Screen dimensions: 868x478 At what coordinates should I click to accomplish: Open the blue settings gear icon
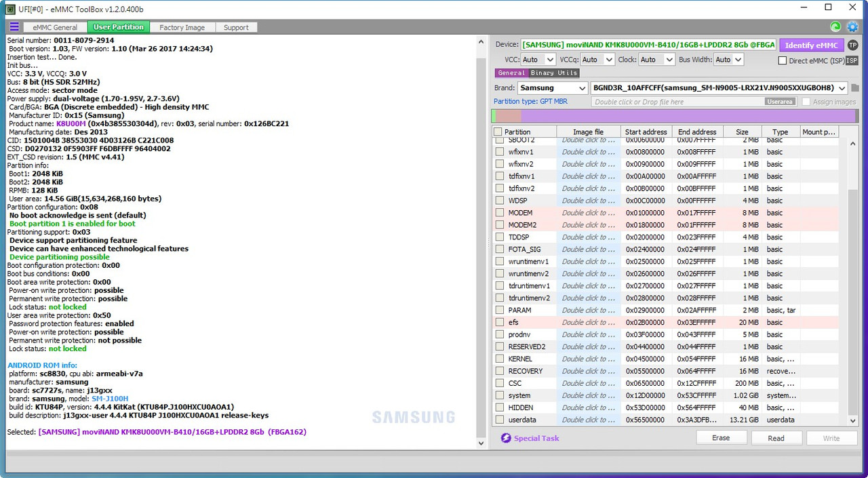[852, 27]
